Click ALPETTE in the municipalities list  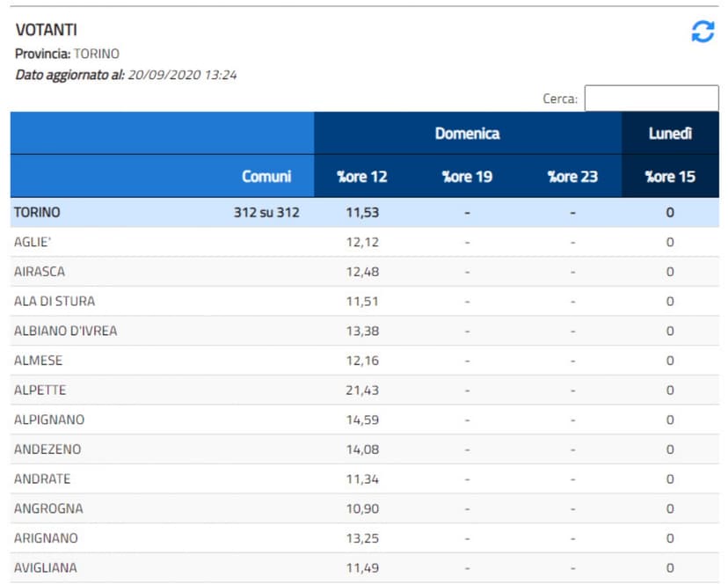[40, 391]
